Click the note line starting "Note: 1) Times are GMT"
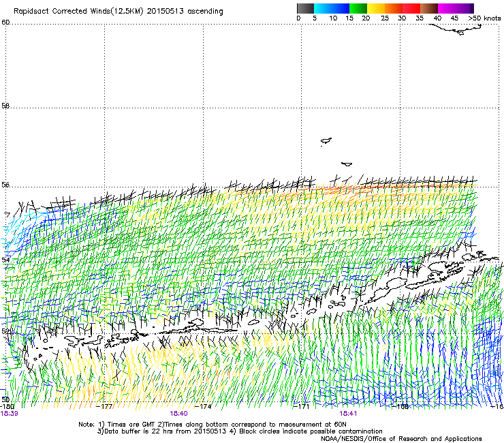 coord(212,425)
